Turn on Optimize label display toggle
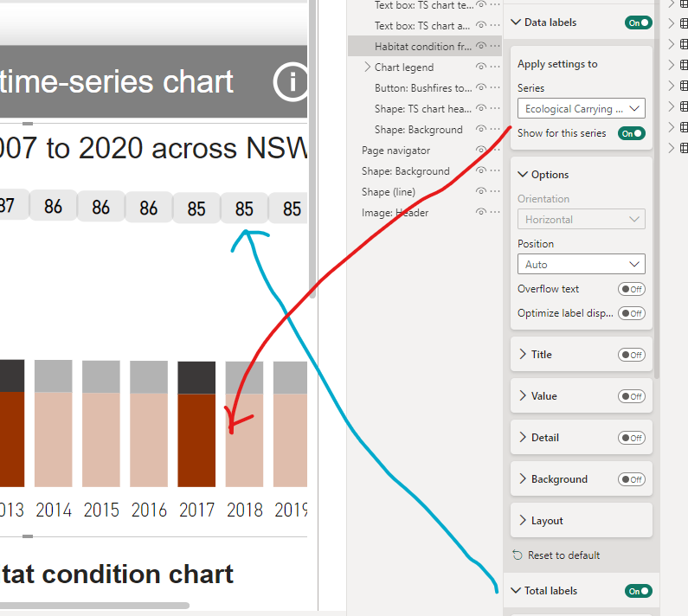This screenshot has width=688, height=616. [632, 313]
